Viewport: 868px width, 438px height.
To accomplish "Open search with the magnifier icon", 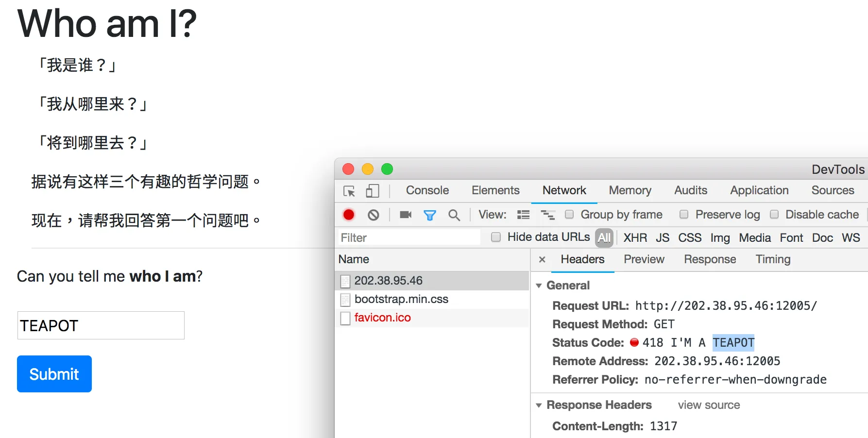I will [454, 215].
